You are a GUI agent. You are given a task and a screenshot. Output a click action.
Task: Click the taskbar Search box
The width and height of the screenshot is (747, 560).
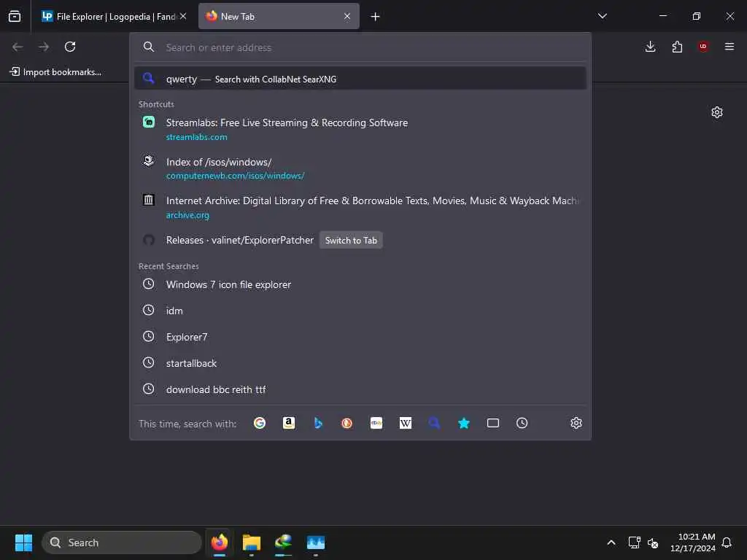point(122,542)
